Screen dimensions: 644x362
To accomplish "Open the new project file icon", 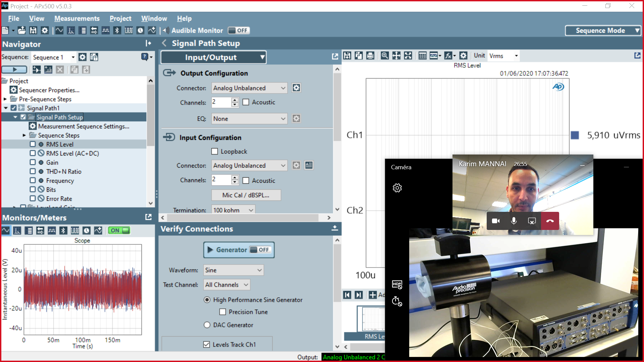I will 5,31.
